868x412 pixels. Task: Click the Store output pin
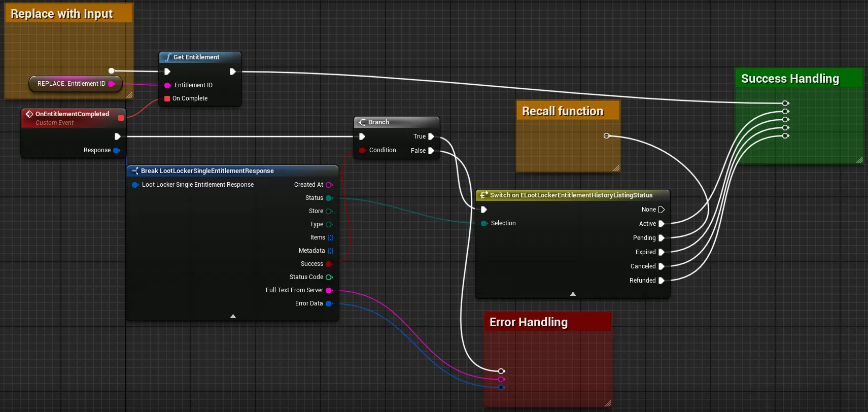329,211
